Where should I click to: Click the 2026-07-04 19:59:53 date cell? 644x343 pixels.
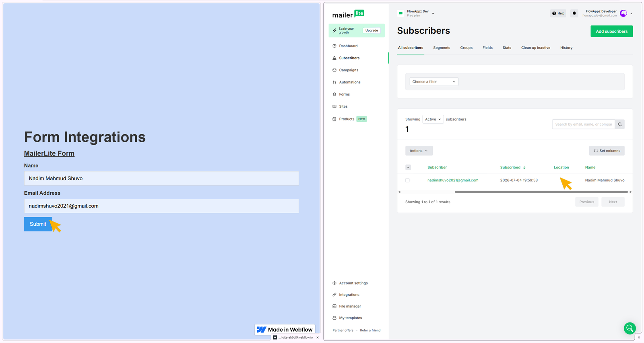519,180
